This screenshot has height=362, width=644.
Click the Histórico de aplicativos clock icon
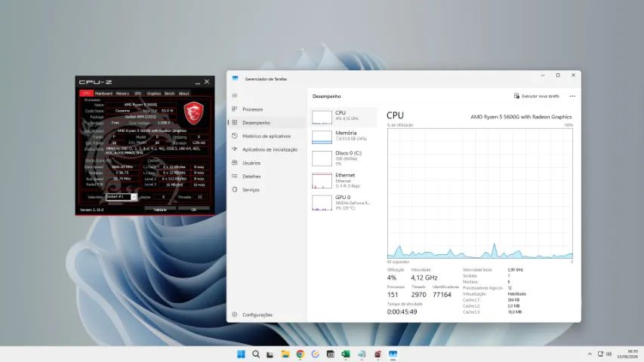(235, 136)
